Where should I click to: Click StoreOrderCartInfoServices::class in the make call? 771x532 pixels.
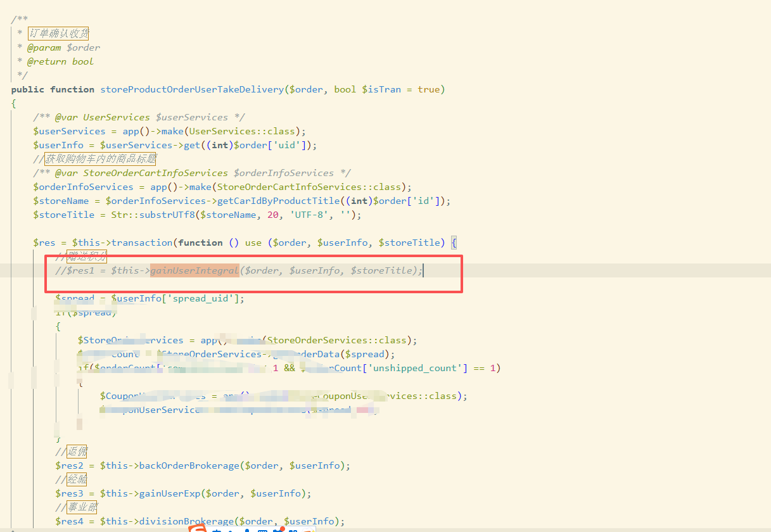pos(309,187)
